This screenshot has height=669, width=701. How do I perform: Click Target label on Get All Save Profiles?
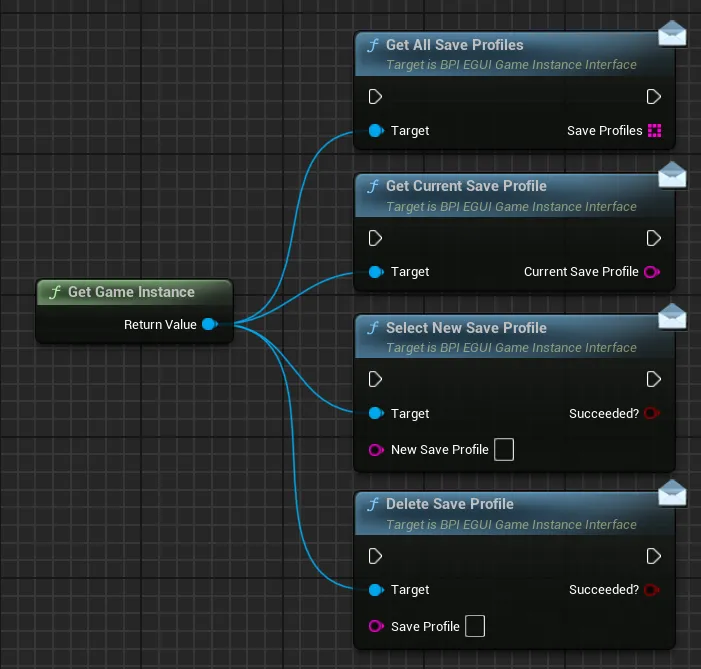pos(410,131)
